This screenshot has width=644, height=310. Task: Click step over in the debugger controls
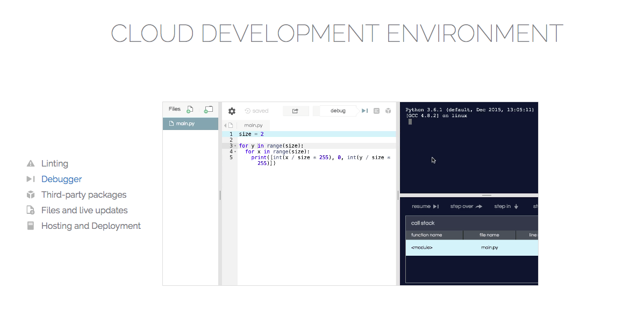[x=466, y=206]
